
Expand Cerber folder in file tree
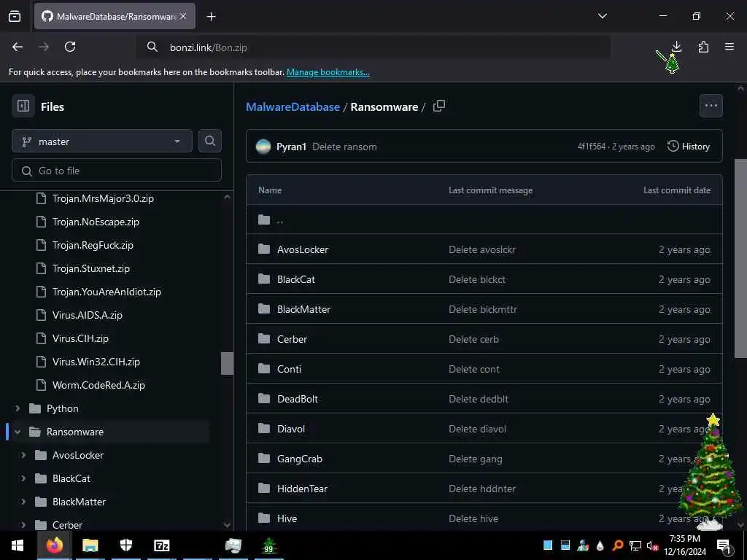pyautogui.click(x=23, y=525)
